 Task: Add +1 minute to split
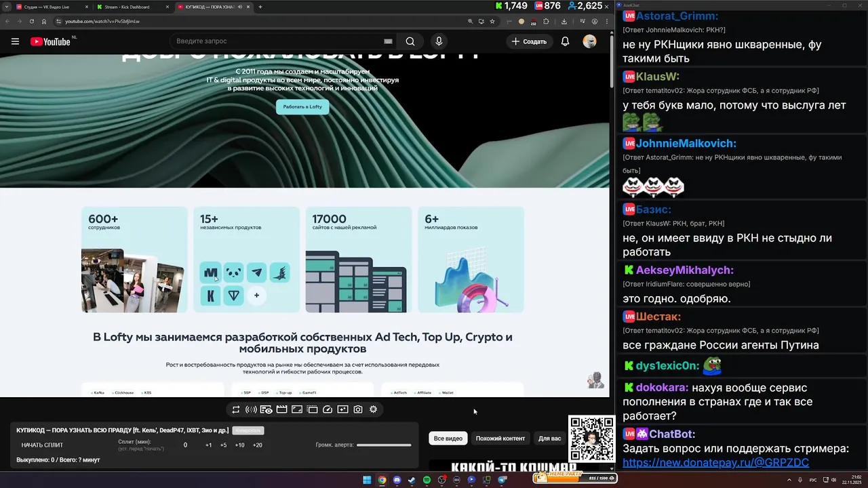coord(208,445)
